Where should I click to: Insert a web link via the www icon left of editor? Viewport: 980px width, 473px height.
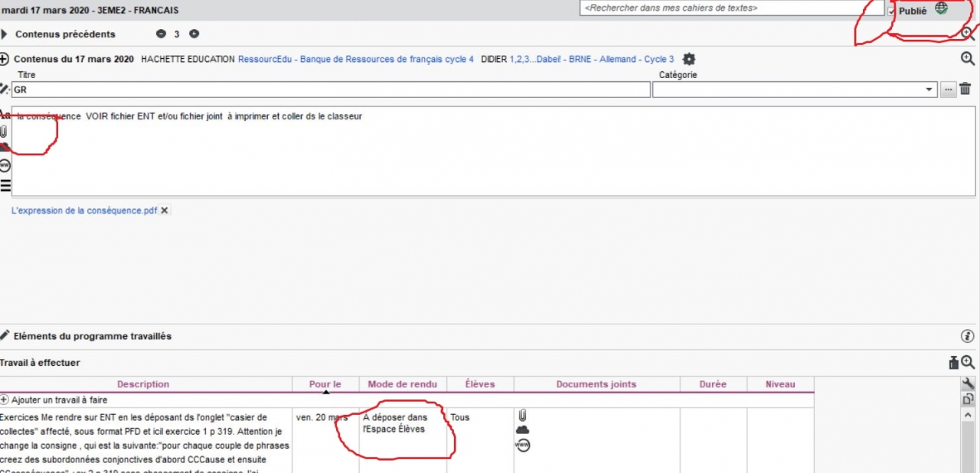click(5, 165)
